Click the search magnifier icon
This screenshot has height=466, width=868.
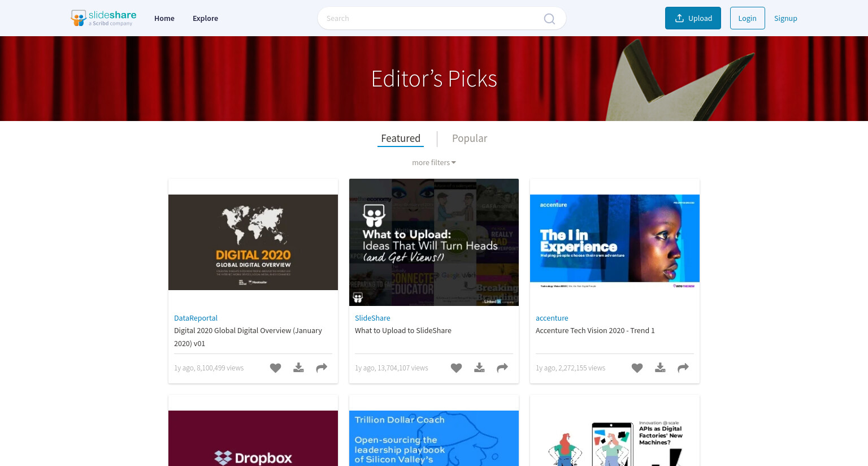tap(549, 19)
